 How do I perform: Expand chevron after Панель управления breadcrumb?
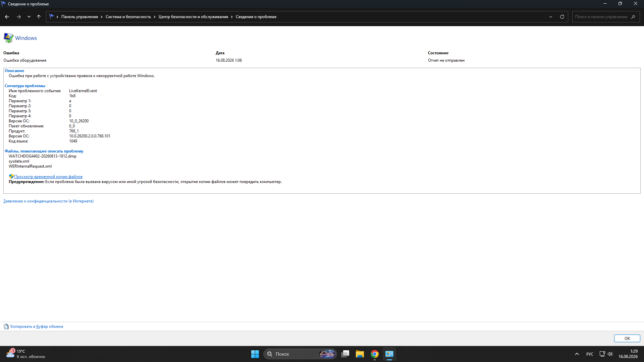pyautogui.click(x=102, y=17)
